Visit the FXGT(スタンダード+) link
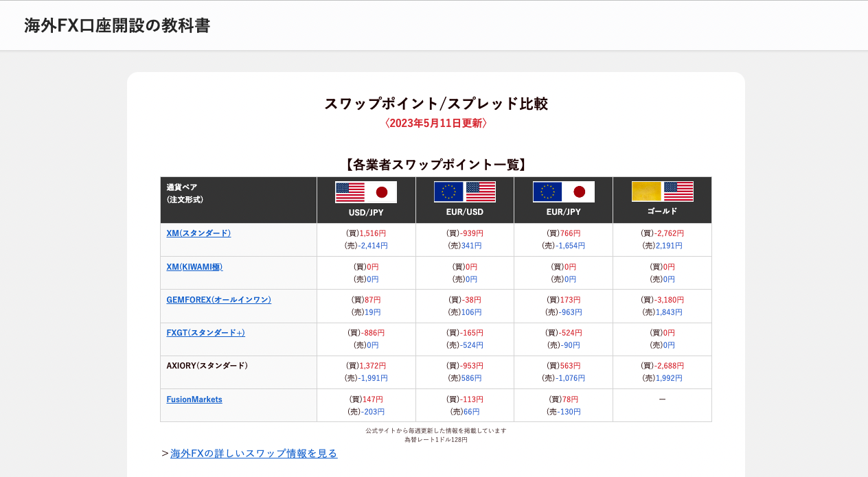The height and width of the screenshot is (477, 868). pyautogui.click(x=205, y=333)
